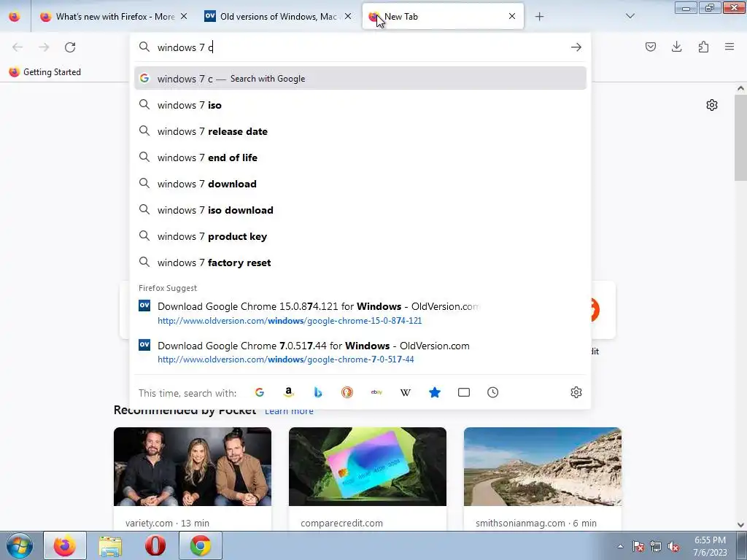Search this time with DuckDuckGo
The image size is (747, 560).
pyautogui.click(x=347, y=392)
